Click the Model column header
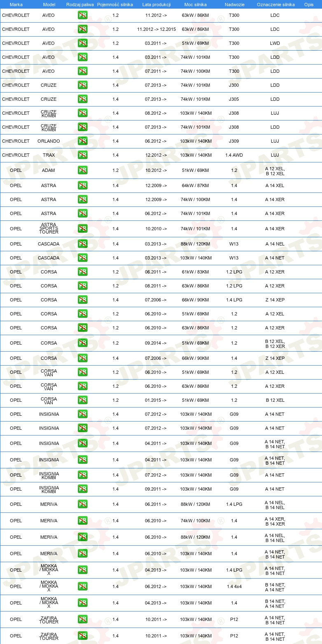The width and height of the screenshot is (322, 644). point(49,5)
